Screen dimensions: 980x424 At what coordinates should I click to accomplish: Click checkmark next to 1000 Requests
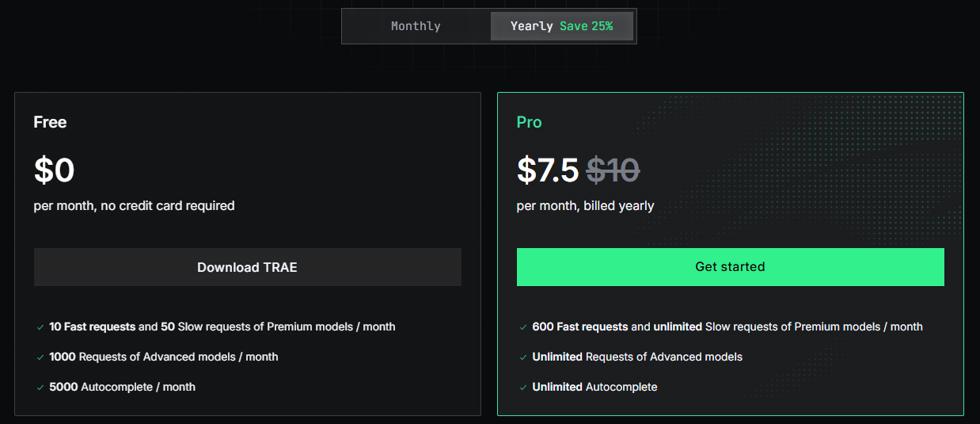click(x=40, y=357)
